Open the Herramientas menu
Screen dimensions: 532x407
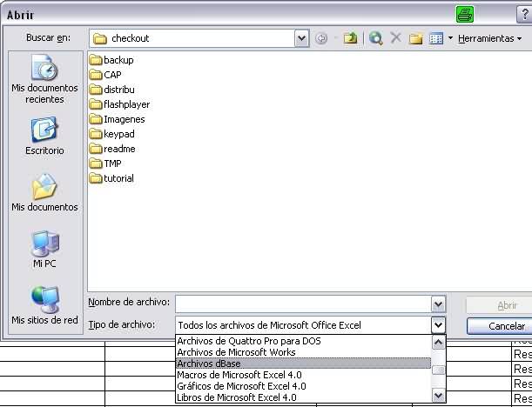click(x=489, y=39)
